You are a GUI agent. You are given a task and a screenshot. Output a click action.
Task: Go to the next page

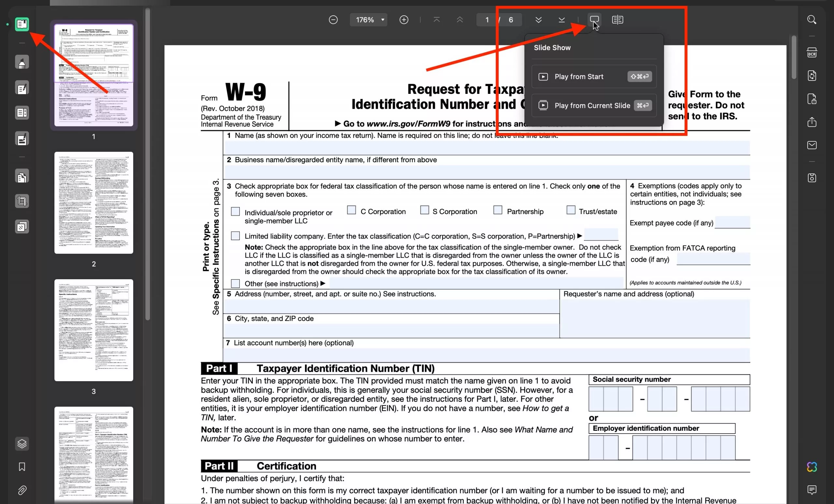[539, 20]
